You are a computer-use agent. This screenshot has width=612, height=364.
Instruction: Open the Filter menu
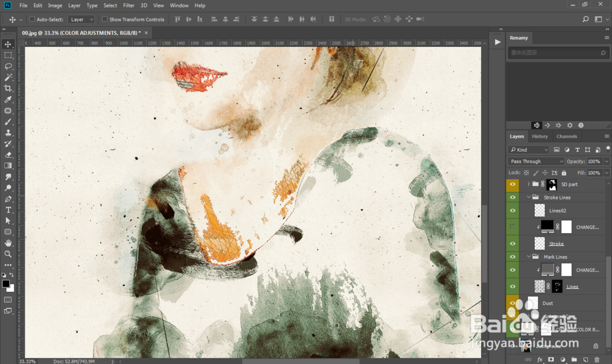tap(129, 6)
